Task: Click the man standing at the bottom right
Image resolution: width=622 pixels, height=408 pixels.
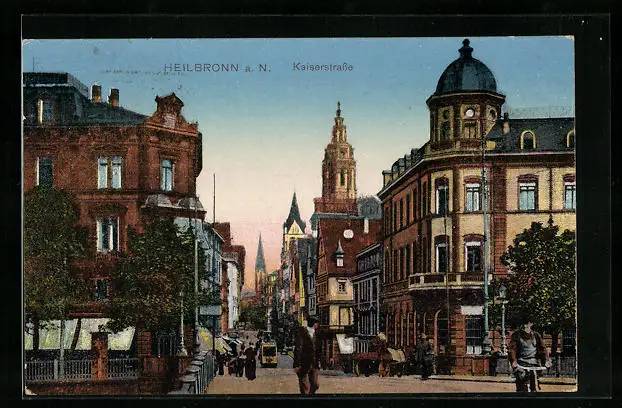Action: pos(525,355)
